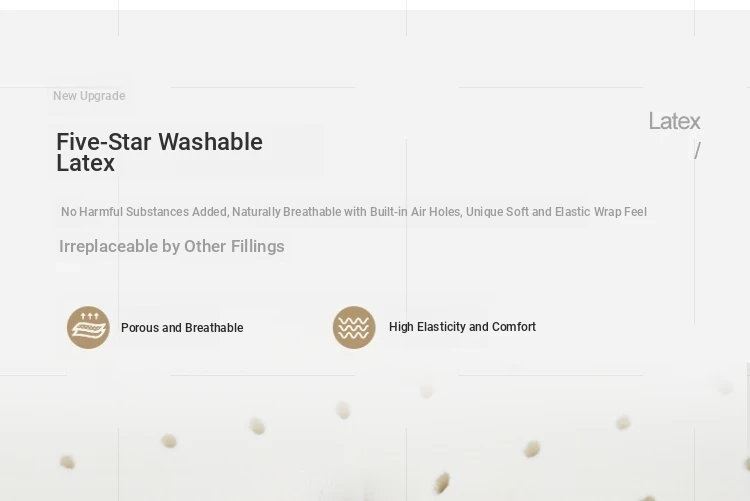Click the 'New Upgrade' tag
Image resolution: width=750 pixels, height=501 pixels.
(x=89, y=96)
